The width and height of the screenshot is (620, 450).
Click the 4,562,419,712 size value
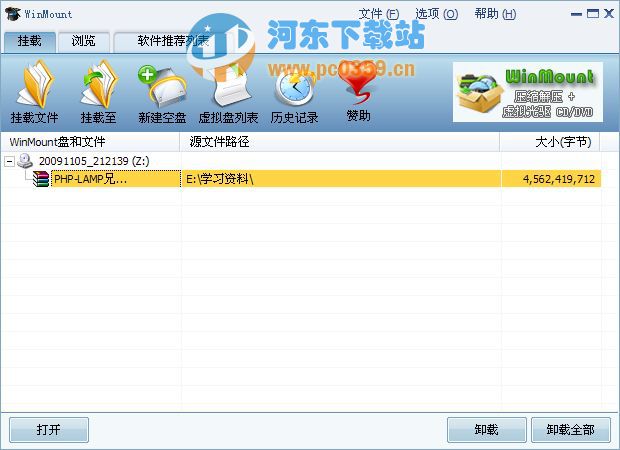pyautogui.click(x=559, y=179)
